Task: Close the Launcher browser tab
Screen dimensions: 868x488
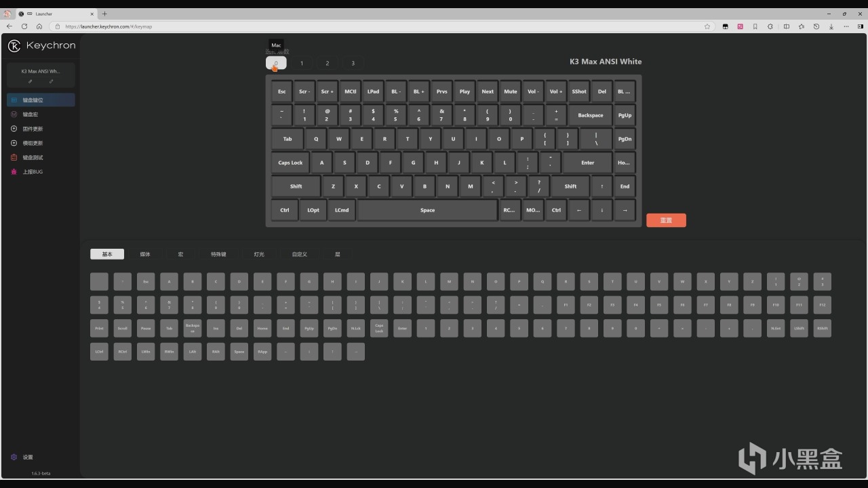Action: pos(93,14)
